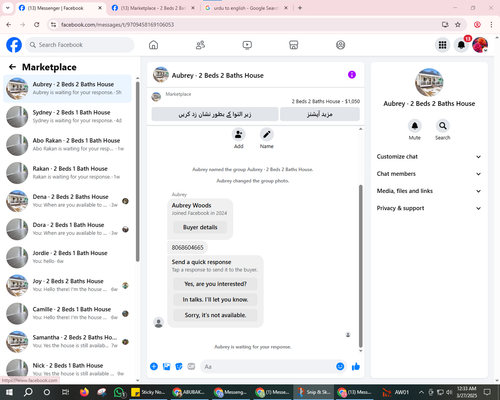The width and height of the screenshot is (500, 400).
Task: Show hidden system tray icons chevron
Action: pyautogui.click(x=421, y=392)
